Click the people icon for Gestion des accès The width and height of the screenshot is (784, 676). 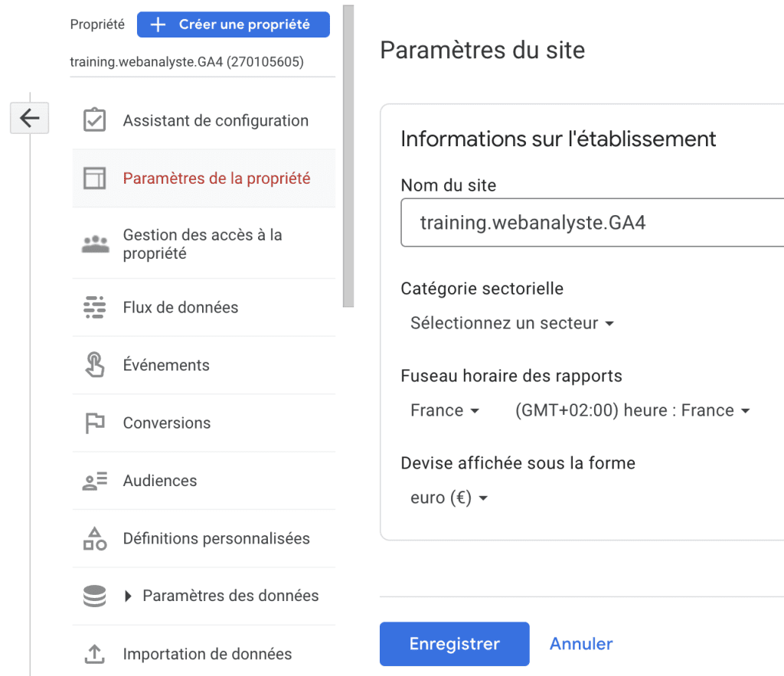(96, 244)
